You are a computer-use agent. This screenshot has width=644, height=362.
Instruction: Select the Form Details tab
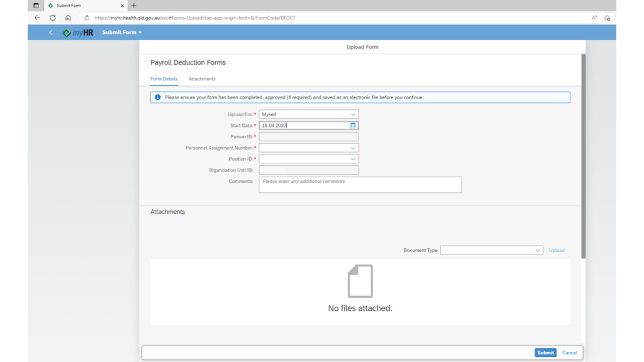click(x=164, y=79)
